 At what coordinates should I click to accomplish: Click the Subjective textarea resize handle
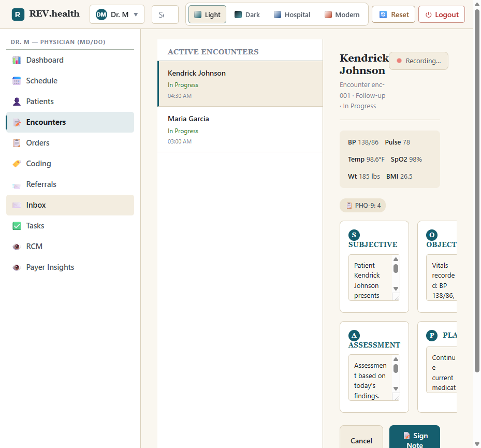[397, 297]
